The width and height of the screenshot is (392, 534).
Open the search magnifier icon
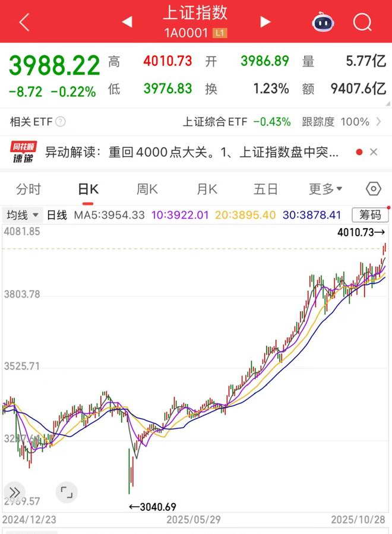pos(362,22)
